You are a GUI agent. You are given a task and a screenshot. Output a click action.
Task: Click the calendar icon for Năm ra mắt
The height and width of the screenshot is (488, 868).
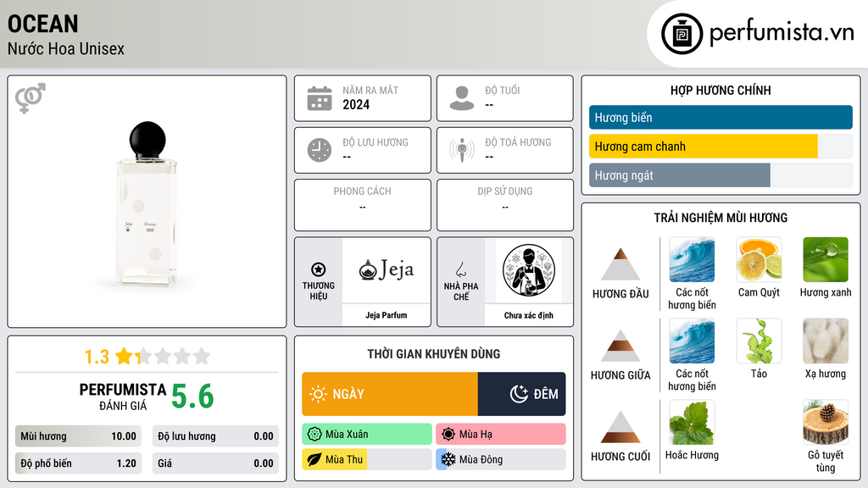[x=320, y=98]
